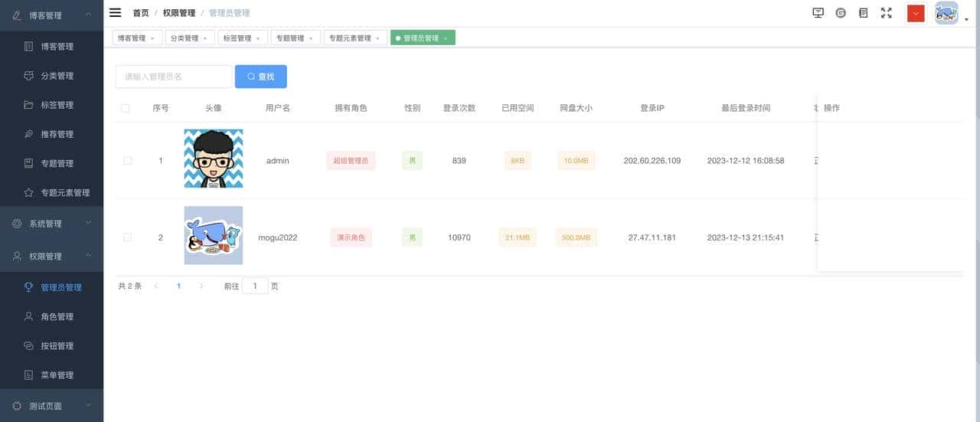This screenshot has width=980, height=422.
Task: Expand the 系统管理 sidebar section
Action: 88,223
